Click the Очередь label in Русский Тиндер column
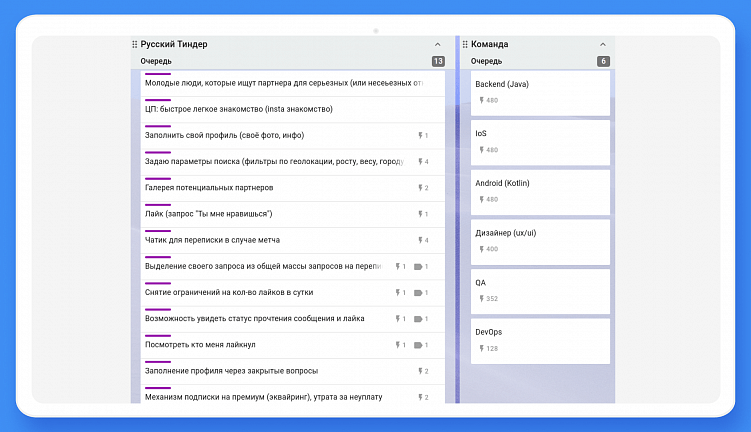 point(156,61)
